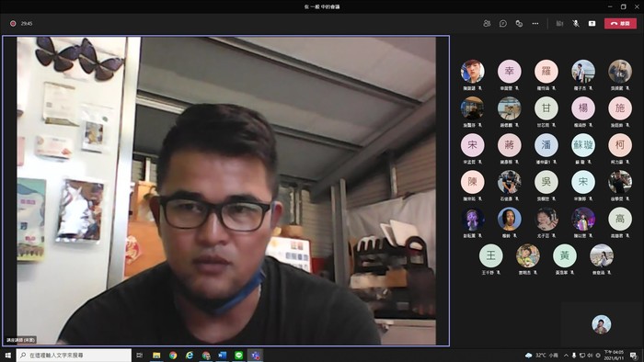Select the woman on blue background avatar
644x362 pixels.
coord(510,219)
